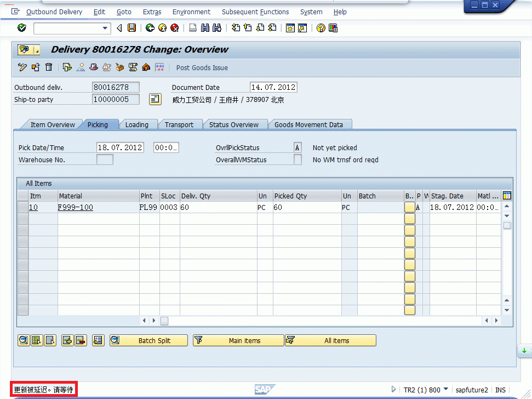Click the display/change pencil toggle icon
This screenshot has width=532, height=399.
point(22,67)
